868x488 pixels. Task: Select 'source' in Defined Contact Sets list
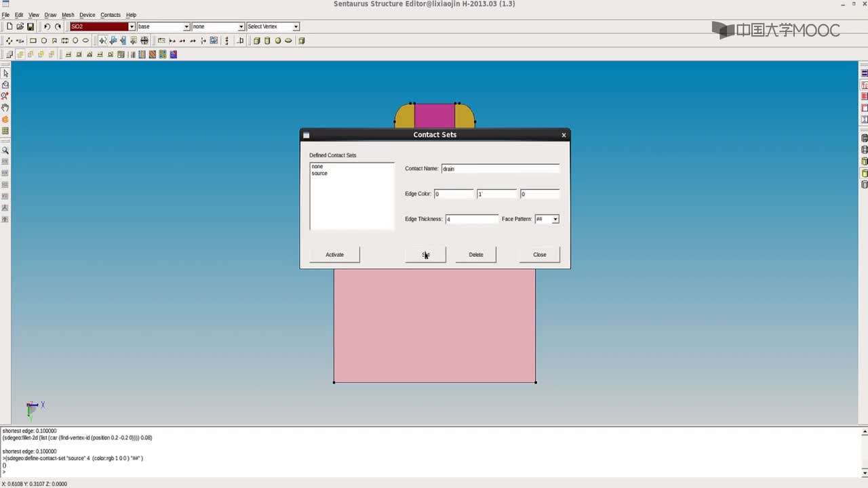coord(319,174)
